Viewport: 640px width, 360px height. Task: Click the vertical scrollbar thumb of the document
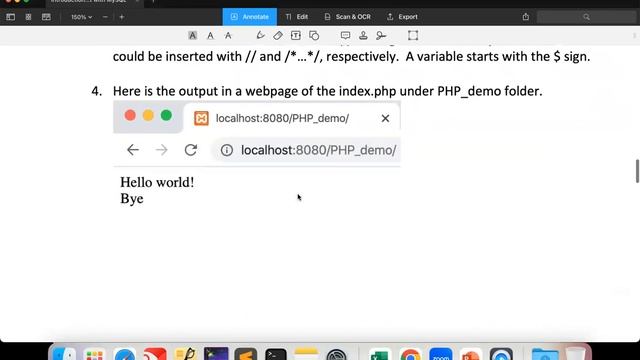tap(637, 171)
